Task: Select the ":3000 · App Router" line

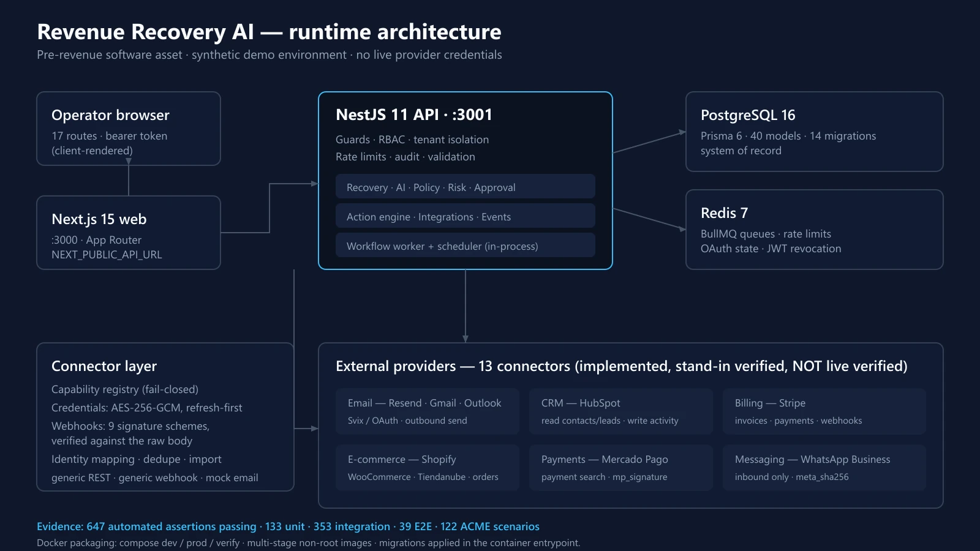Action: [96, 240]
